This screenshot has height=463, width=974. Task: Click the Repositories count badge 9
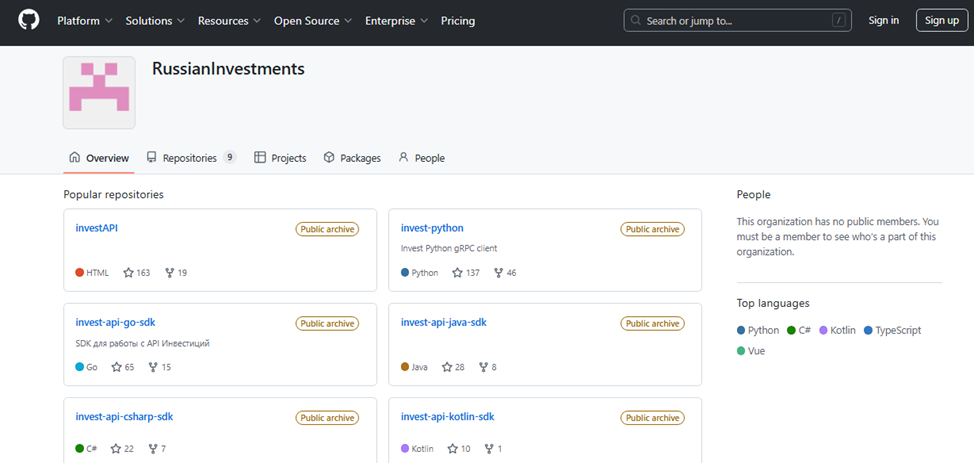pos(230,158)
